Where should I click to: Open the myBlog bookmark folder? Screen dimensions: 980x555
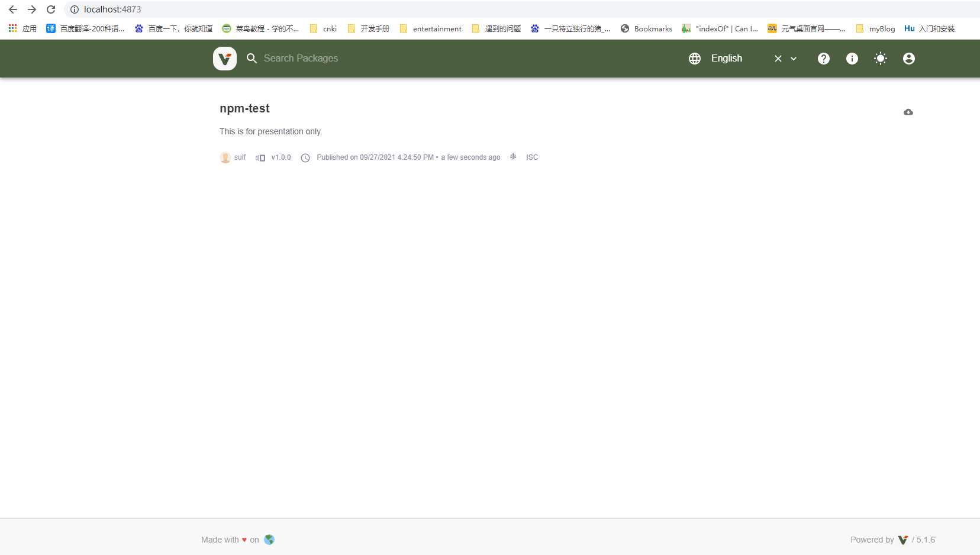click(x=875, y=28)
